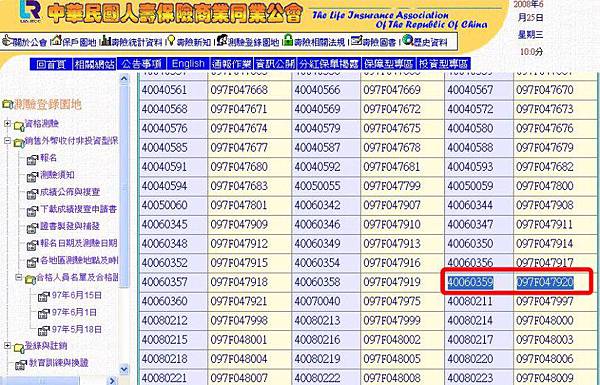Open the 關於公會 link
This screenshot has height=385, width=600.
[x=29, y=42]
